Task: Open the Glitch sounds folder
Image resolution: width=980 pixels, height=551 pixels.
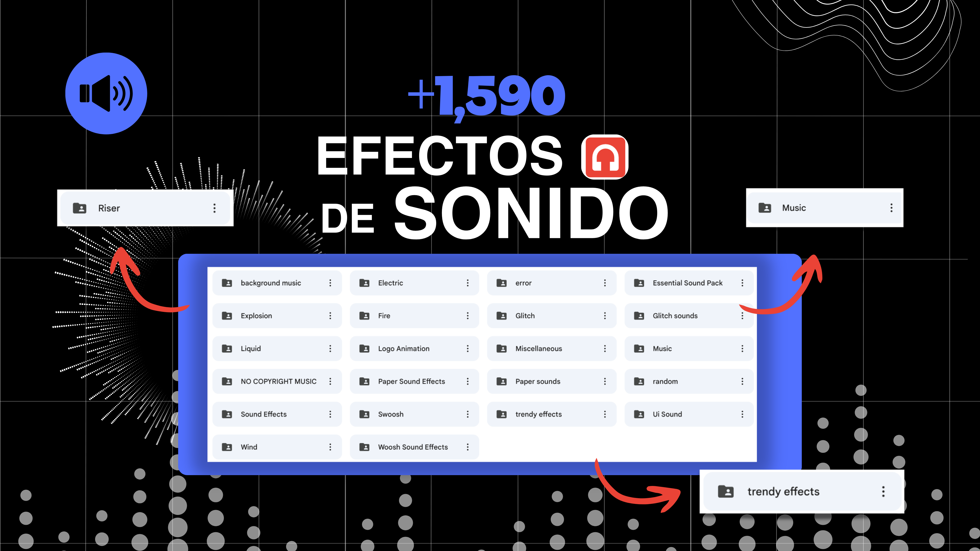Action: [675, 315]
